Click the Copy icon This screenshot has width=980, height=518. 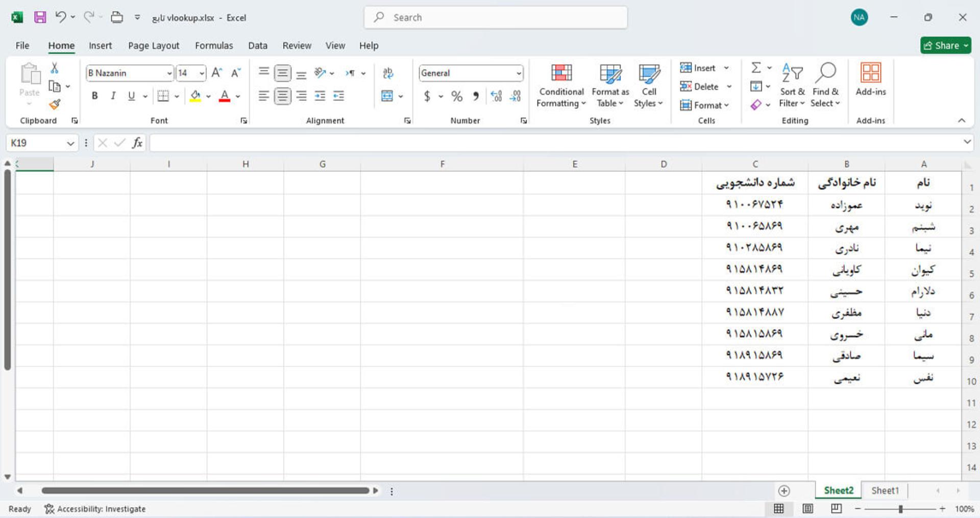[x=55, y=86]
